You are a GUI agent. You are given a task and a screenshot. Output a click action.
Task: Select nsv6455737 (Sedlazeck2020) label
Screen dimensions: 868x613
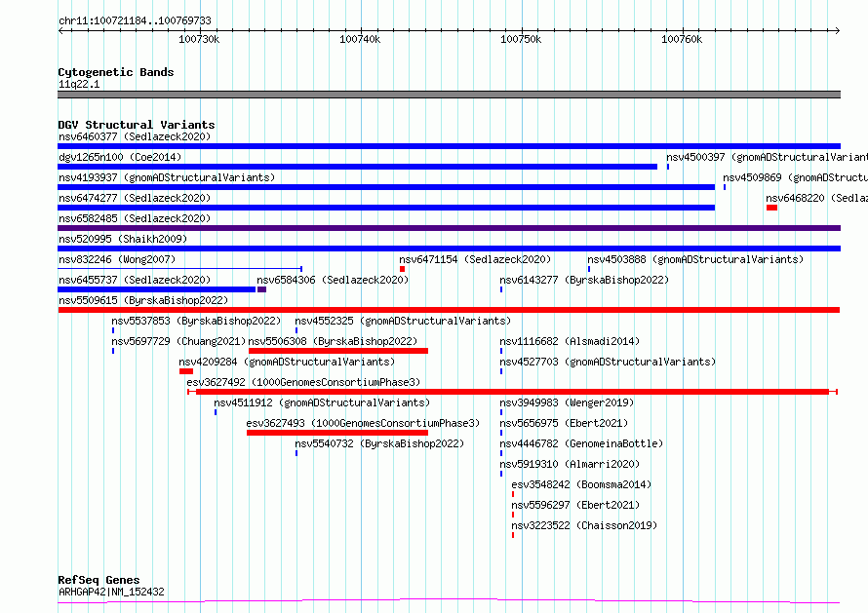click(x=135, y=280)
